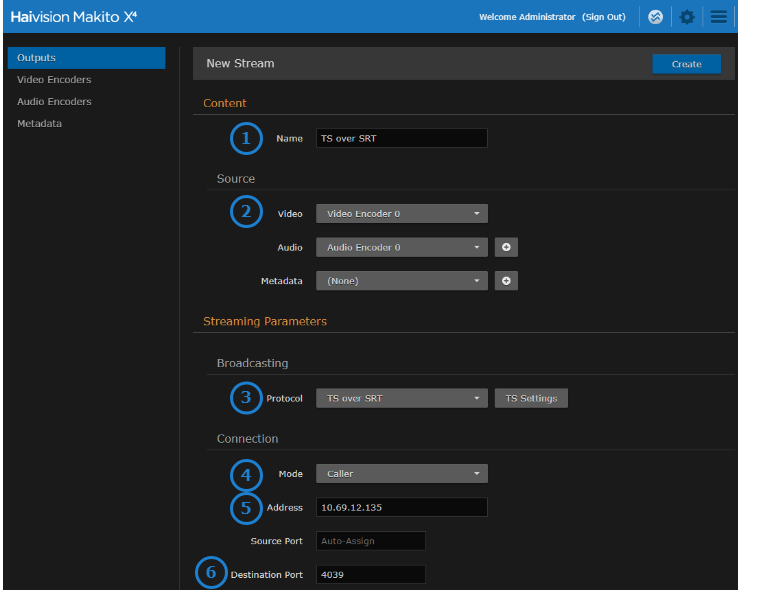Open the Protocol TS over SRT dropdown

(401, 398)
